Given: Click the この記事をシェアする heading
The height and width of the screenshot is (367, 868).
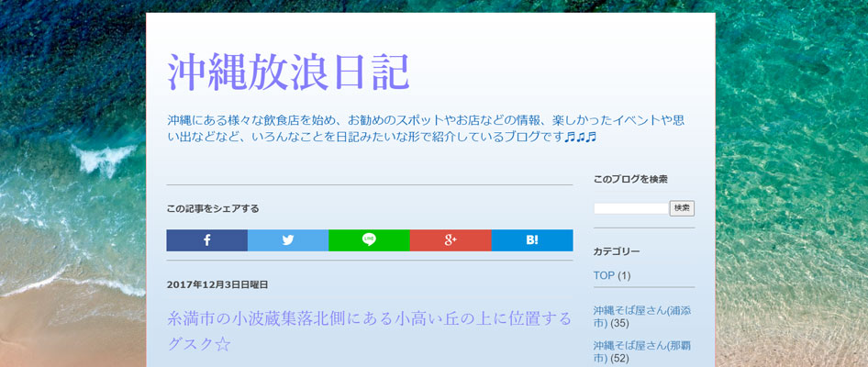Looking at the screenshot, I should (x=213, y=208).
